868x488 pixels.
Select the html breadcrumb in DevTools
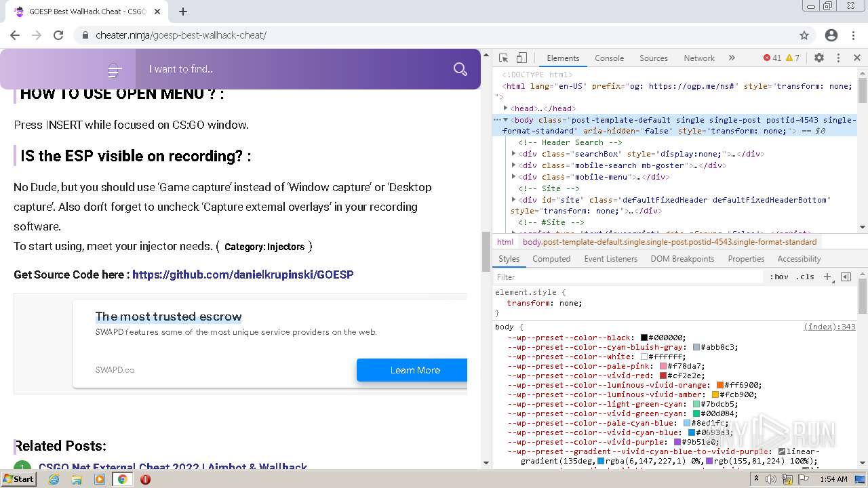tap(505, 242)
